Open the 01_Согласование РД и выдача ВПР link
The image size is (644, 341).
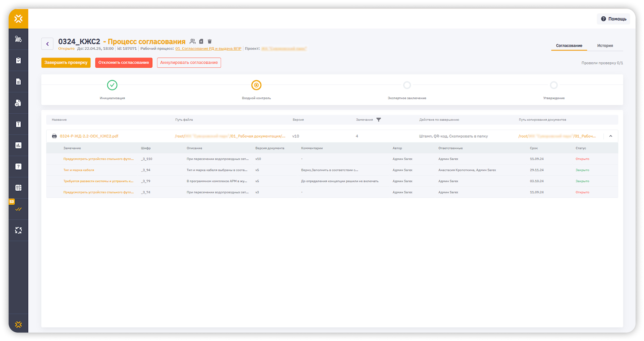tap(208, 49)
